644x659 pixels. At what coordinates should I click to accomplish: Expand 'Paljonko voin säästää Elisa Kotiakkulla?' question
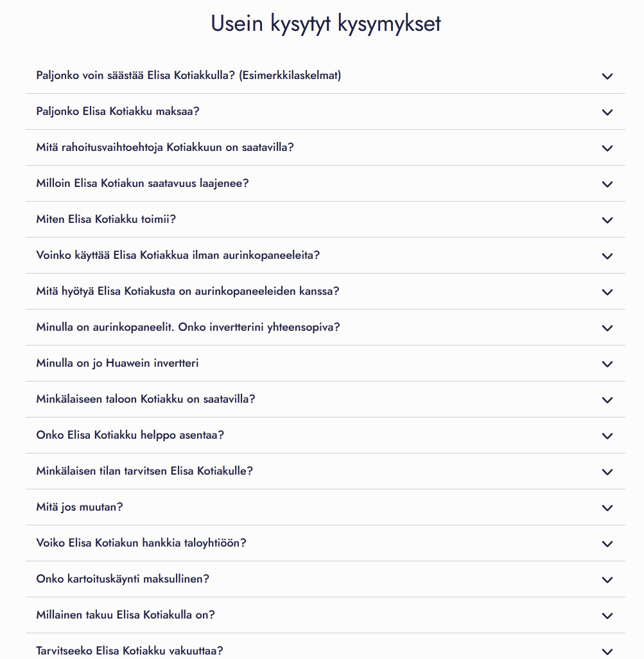click(x=189, y=76)
